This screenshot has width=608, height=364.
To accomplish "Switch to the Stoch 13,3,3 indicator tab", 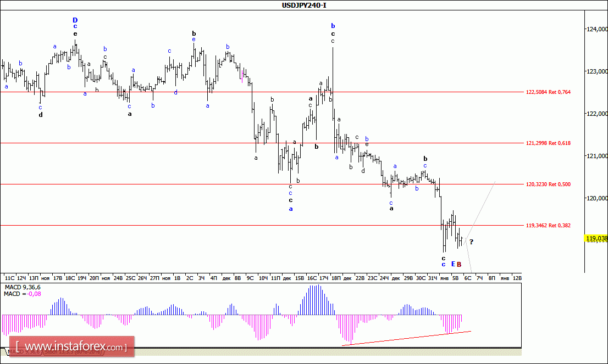I will 73,352.
